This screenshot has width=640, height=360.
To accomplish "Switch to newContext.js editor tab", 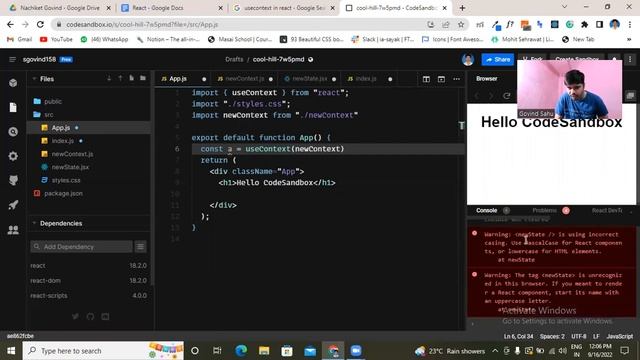I will tap(244, 79).
